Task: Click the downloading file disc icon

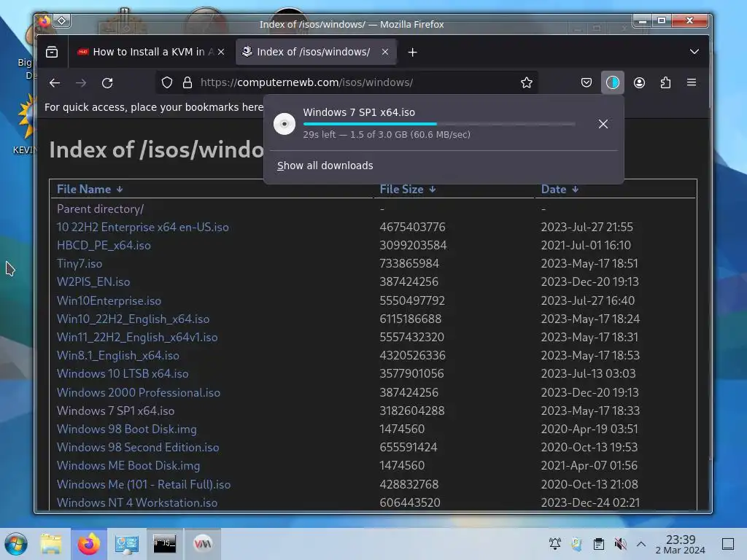Action: click(x=285, y=124)
